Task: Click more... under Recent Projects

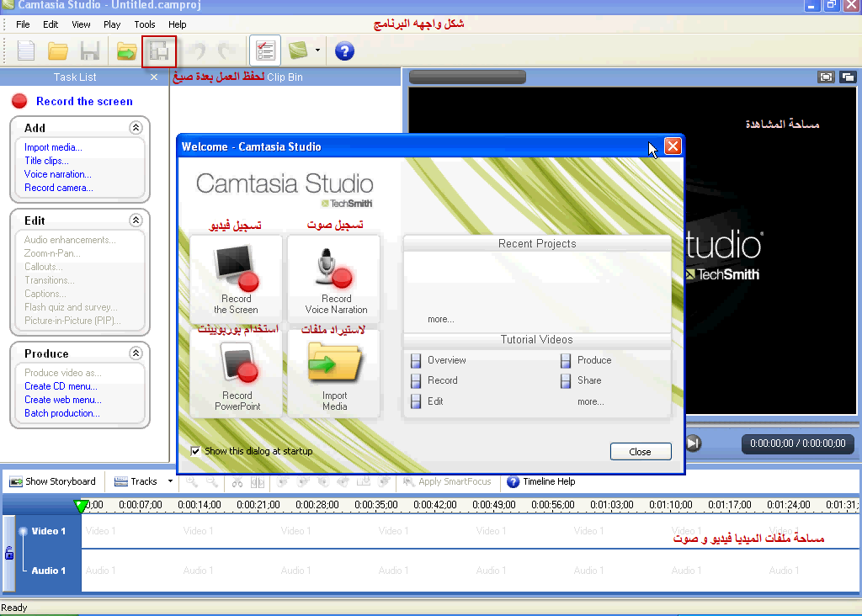Action: click(441, 319)
